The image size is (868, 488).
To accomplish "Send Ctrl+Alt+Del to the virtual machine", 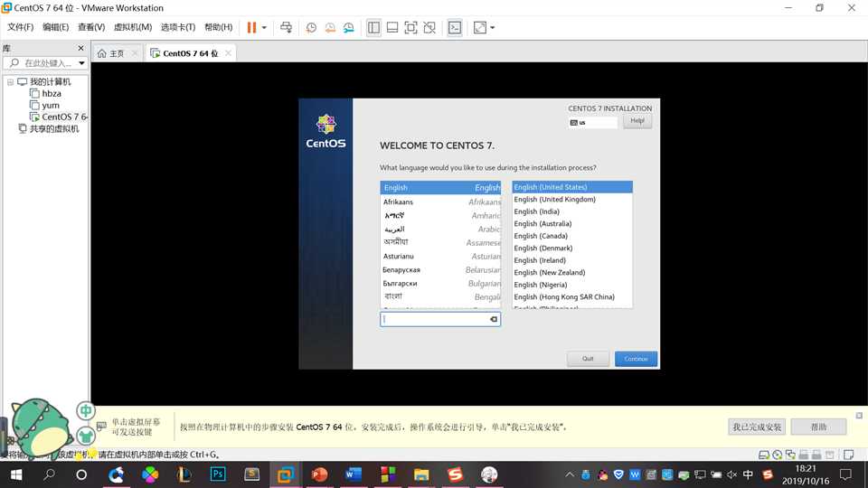I will click(x=287, y=28).
